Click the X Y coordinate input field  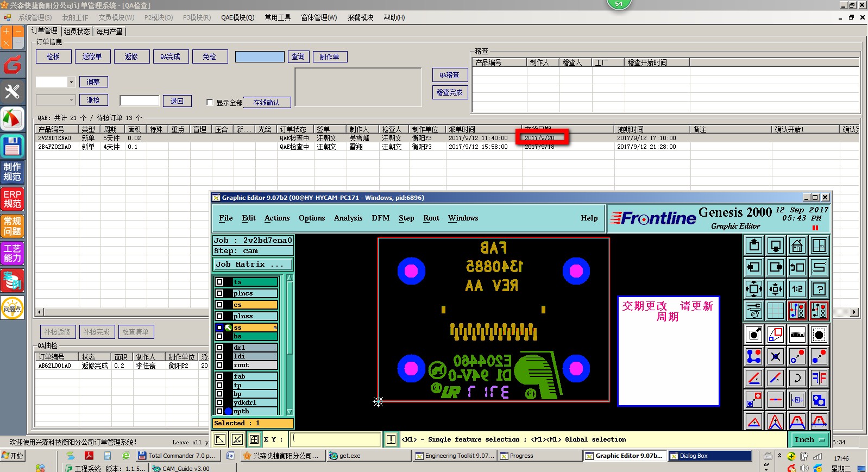[x=336, y=439]
